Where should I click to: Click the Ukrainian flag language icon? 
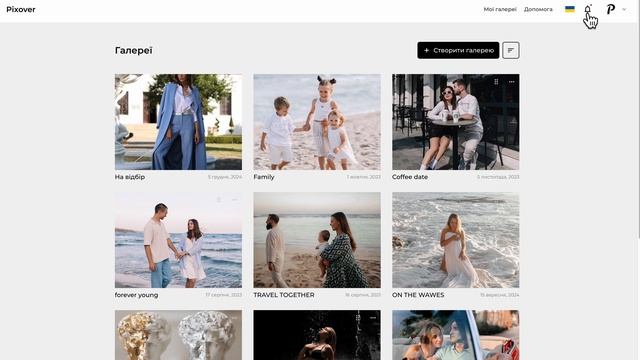click(x=570, y=9)
